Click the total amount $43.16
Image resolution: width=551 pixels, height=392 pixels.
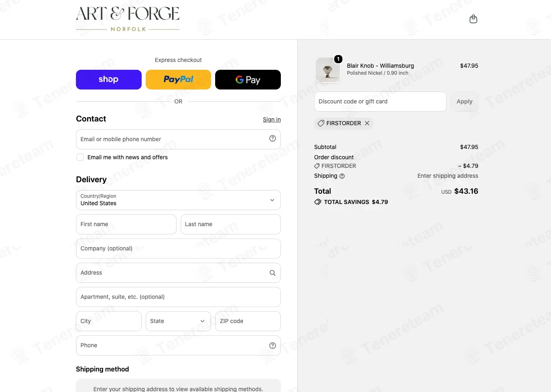click(x=466, y=191)
